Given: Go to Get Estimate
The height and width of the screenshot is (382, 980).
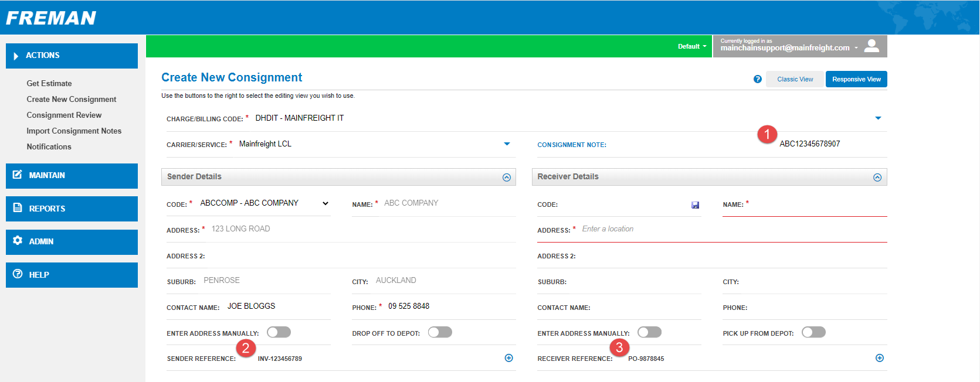Looking at the screenshot, I should 49,83.
